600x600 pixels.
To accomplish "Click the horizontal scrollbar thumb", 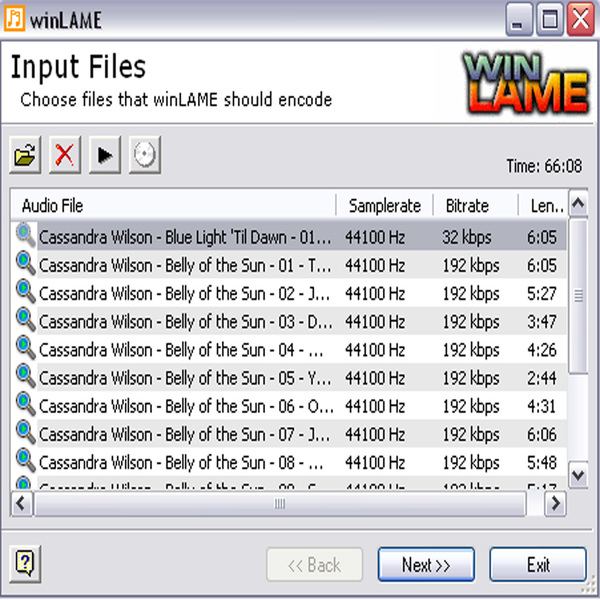I will click(280, 504).
